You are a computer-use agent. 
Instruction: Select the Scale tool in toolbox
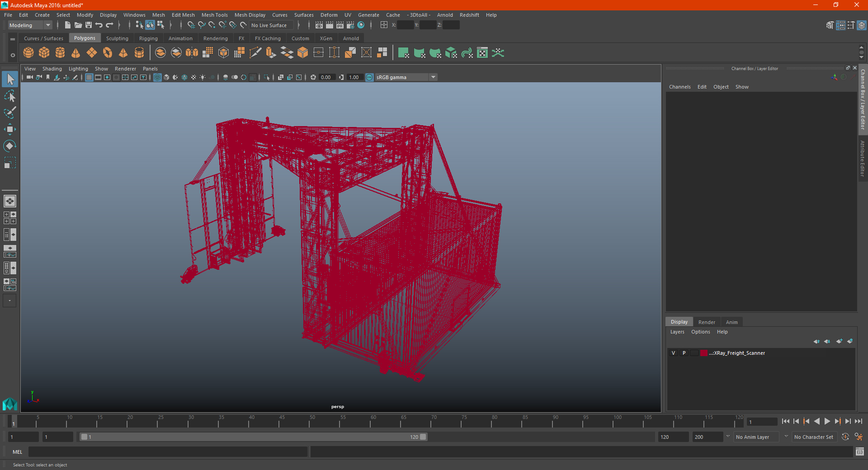coord(10,162)
